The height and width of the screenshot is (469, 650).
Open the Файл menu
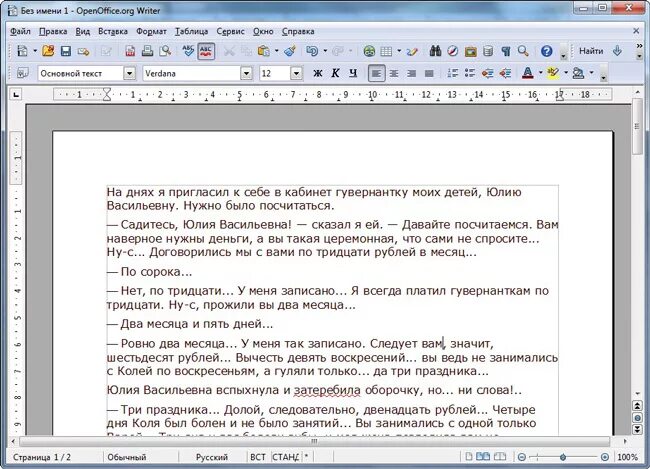click(x=20, y=32)
